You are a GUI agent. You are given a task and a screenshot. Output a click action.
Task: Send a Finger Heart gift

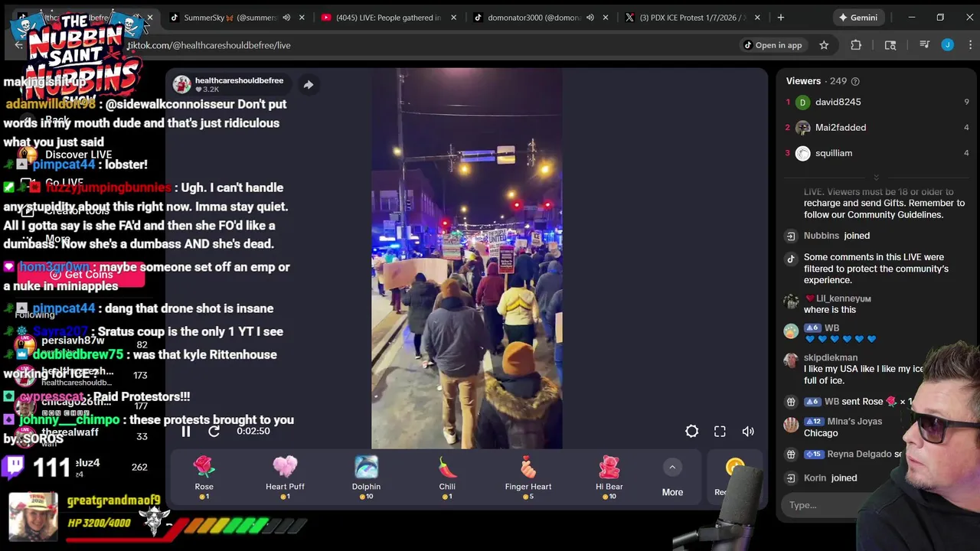click(528, 478)
